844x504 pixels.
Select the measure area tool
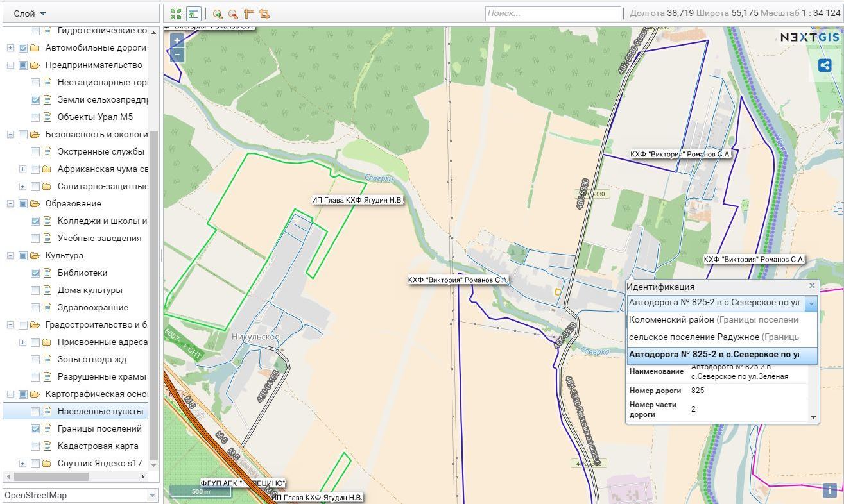pyautogui.click(x=264, y=13)
